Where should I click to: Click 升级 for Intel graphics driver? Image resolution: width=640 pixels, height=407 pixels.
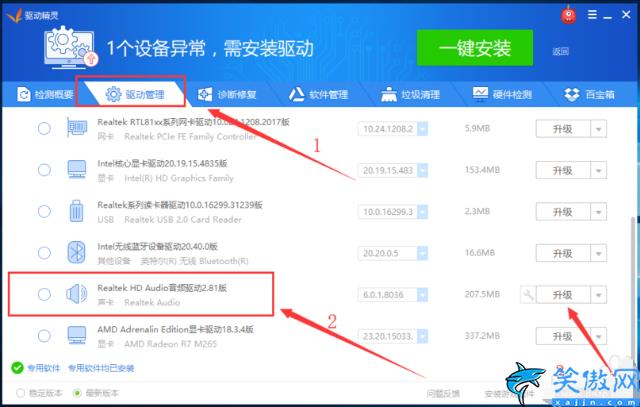[563, 170]
